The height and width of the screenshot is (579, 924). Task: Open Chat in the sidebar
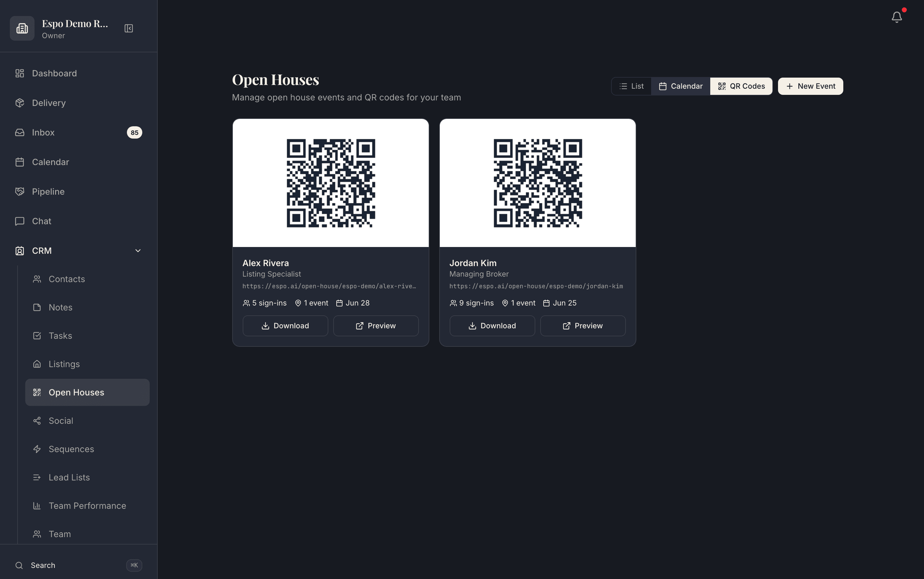79,221
